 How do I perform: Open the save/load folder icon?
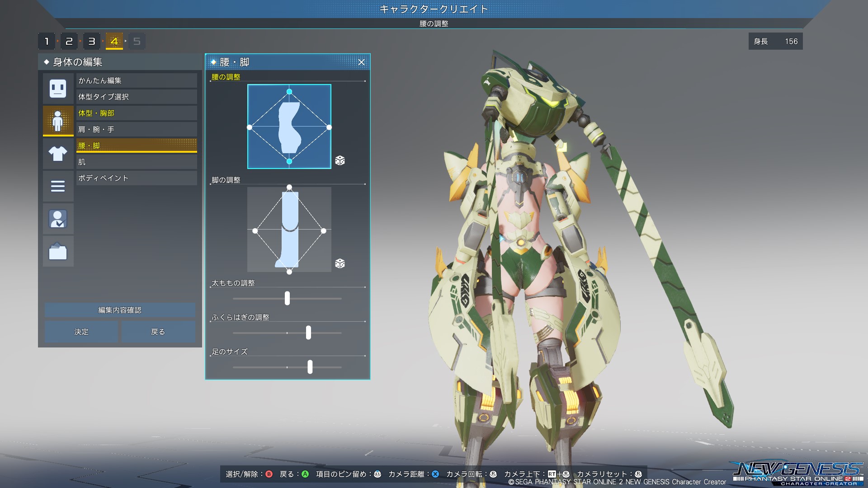tap(58, 252)
